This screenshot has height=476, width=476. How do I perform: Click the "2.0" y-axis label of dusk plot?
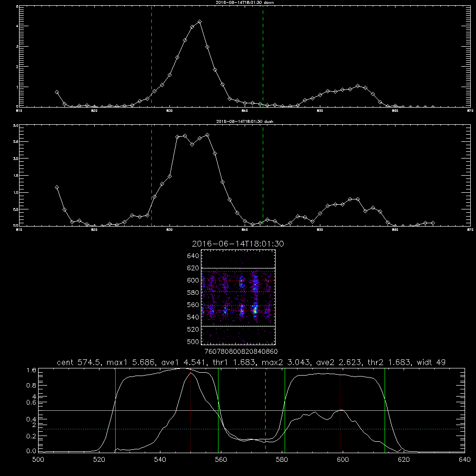(16, 159)
